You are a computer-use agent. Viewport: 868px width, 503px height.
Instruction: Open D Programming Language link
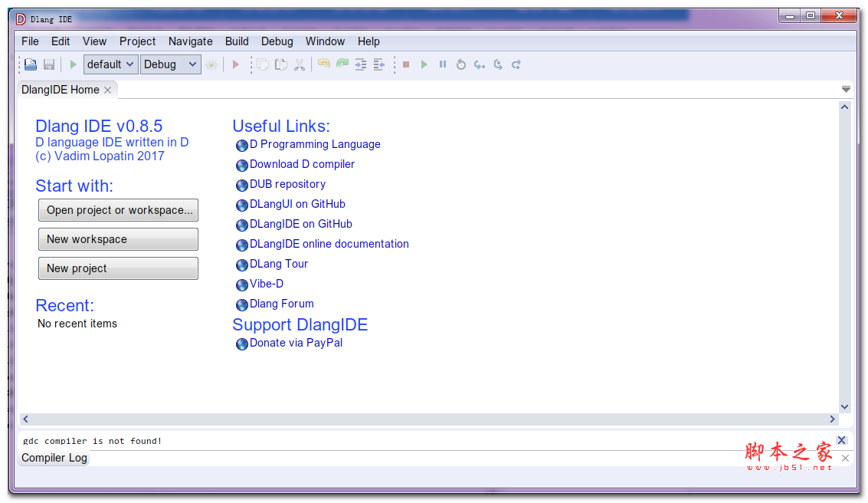(315, 144)
